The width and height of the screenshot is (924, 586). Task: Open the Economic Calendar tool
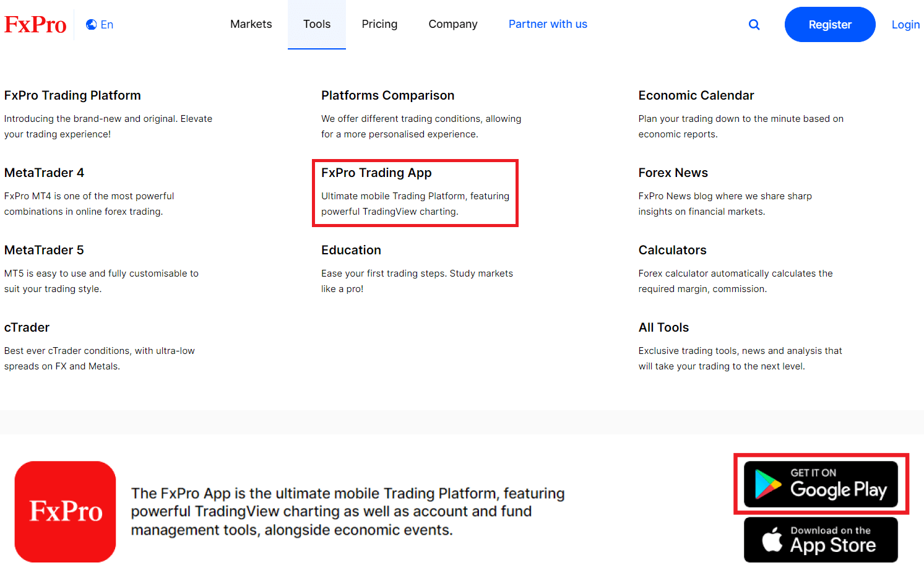point(696,95)
